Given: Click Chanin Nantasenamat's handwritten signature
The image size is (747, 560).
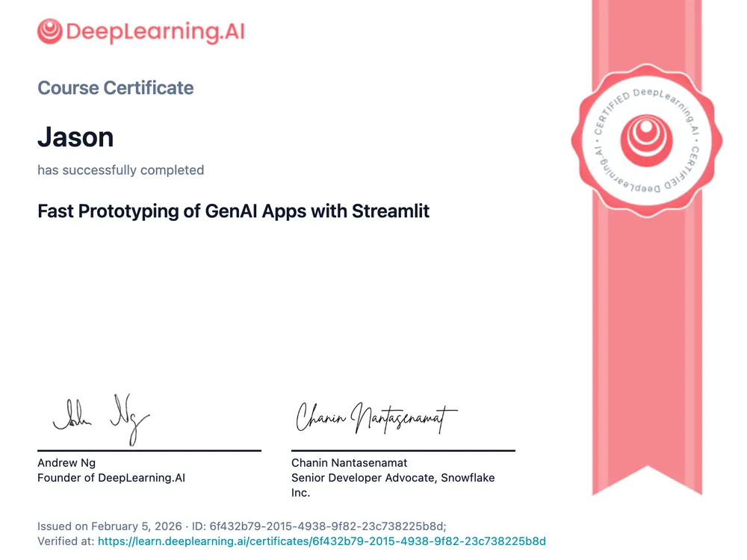Looking at the screenshot, I should (376, 417).
